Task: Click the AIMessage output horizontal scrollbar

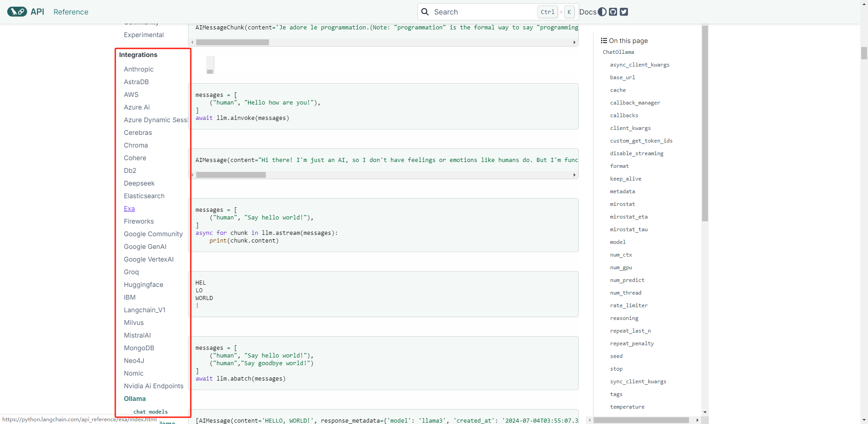Action: coord(231,175)
